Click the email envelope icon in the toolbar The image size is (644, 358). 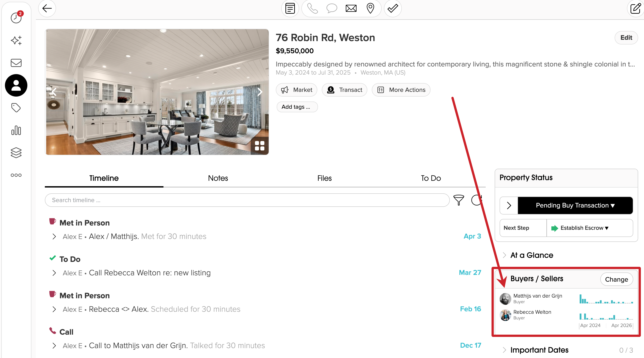coord(351,8)
